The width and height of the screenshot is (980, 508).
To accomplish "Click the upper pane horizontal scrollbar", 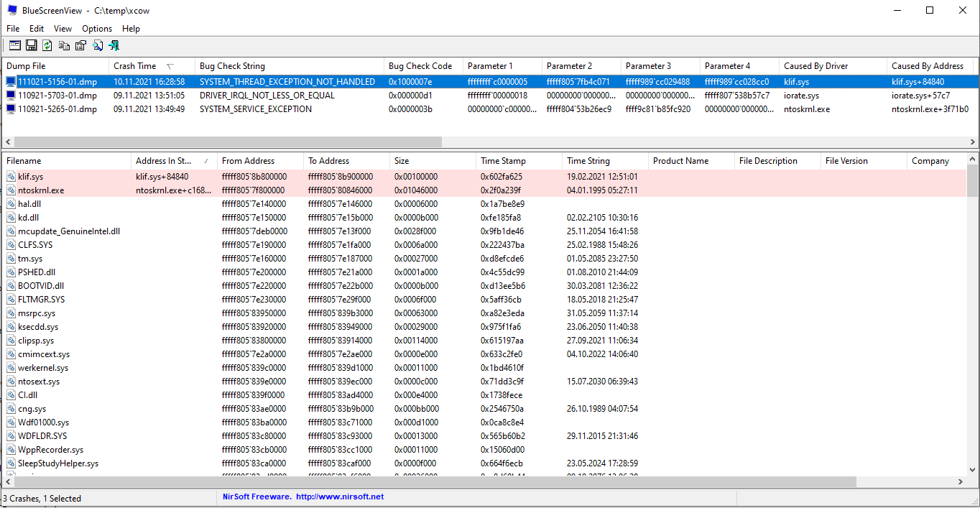I will [489, 142].
